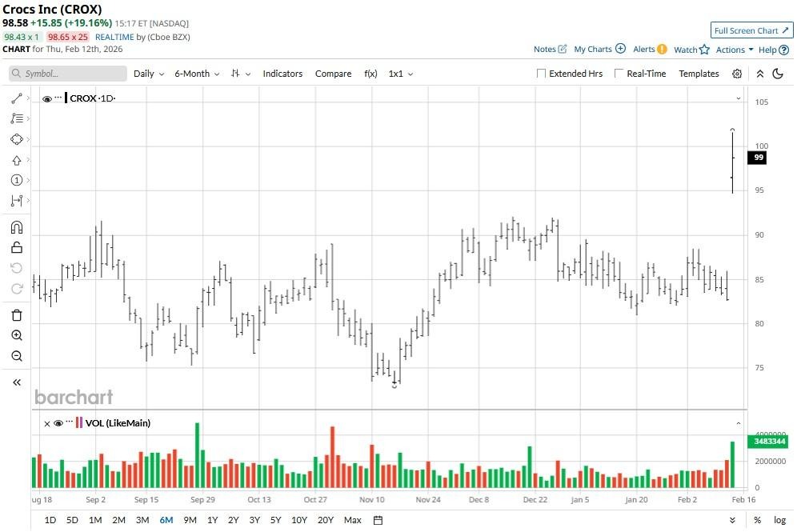Collapse the left drawing toolbar
This screenshot has width=797, height=532.
[x=17, y=382]
